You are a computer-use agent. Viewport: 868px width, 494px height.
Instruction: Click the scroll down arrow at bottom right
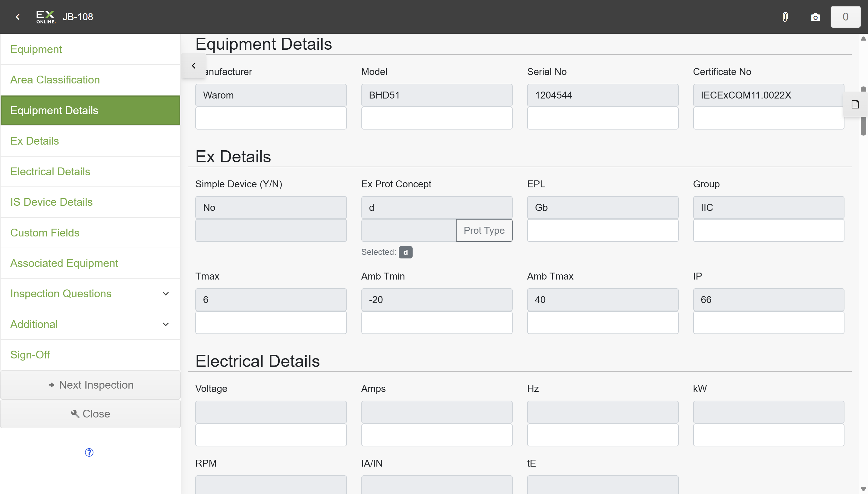click(863, 489)
